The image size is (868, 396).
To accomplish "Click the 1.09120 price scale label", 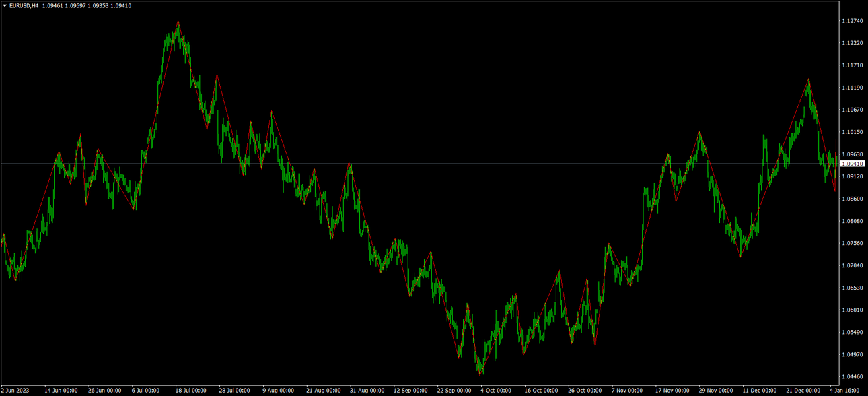I will point(853,176).
